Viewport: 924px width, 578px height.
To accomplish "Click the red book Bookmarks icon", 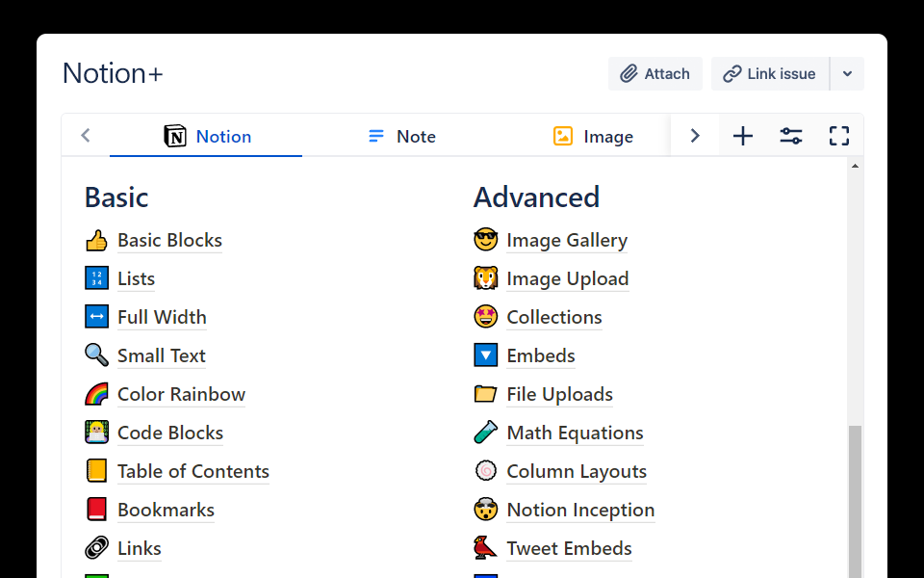I will pos(96,511).
